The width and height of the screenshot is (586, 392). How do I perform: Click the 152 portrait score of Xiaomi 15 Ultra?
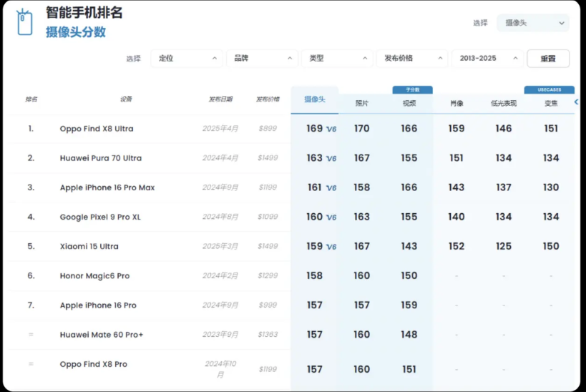(x=456, y=246)
